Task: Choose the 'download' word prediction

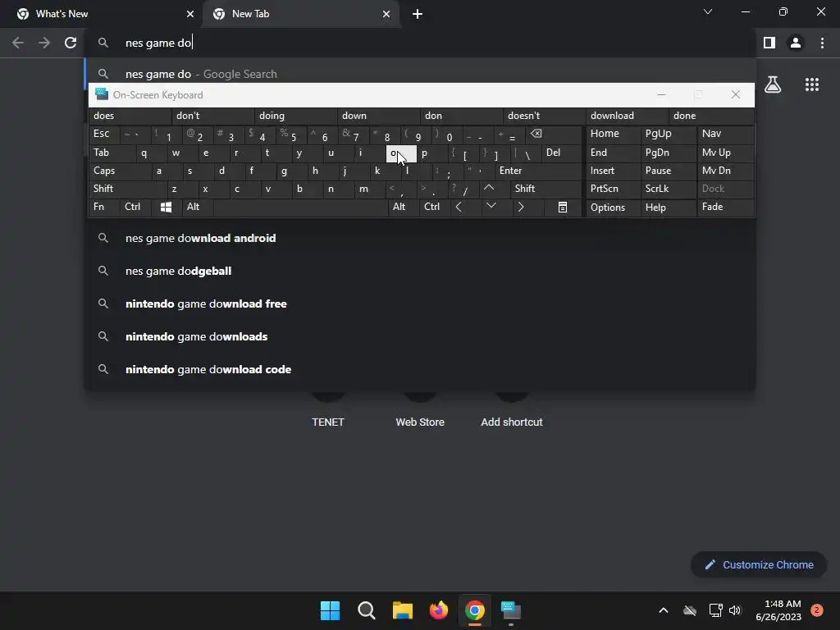Action: [x=627, y=116]
